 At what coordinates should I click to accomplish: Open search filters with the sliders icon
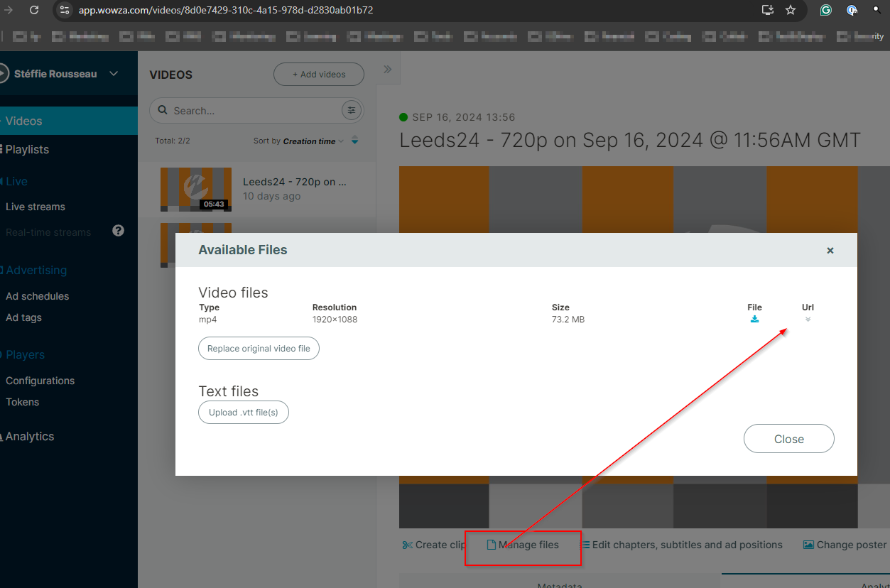[351, 110]
